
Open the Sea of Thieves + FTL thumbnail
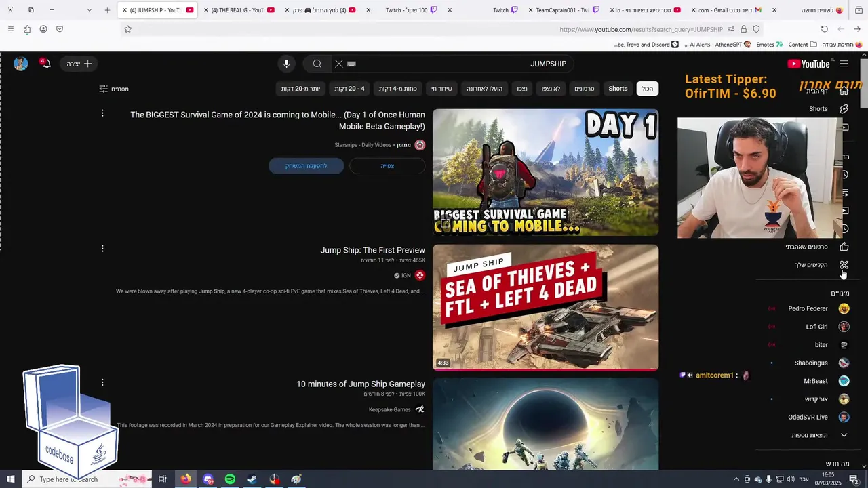pyautogui.click(x=545, y=307)
